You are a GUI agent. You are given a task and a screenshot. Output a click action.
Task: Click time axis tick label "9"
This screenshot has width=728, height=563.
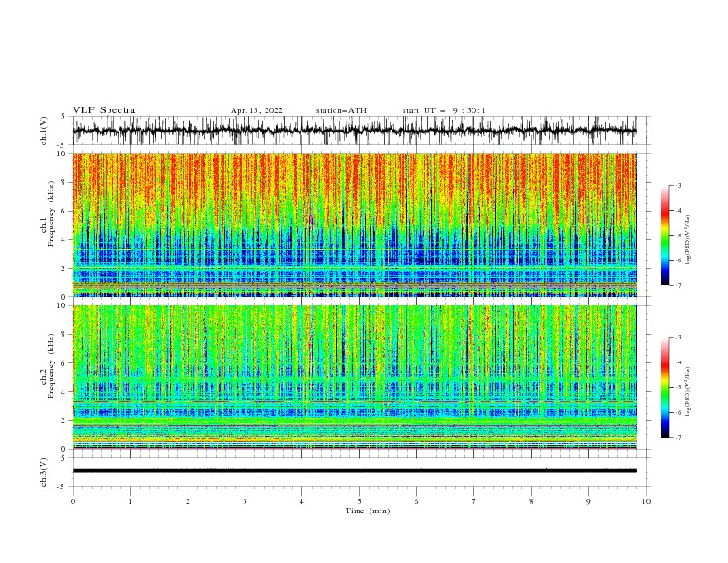588,501
